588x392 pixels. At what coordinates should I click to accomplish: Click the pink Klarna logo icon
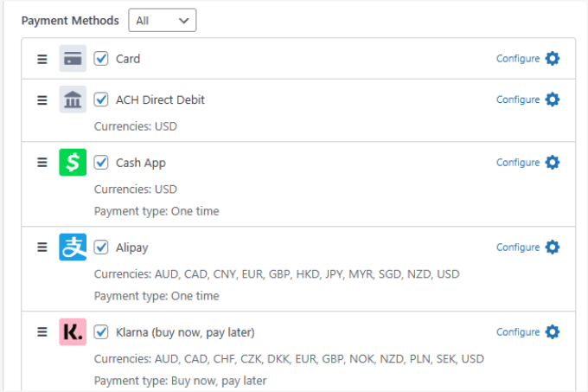(x=73, y=332)
